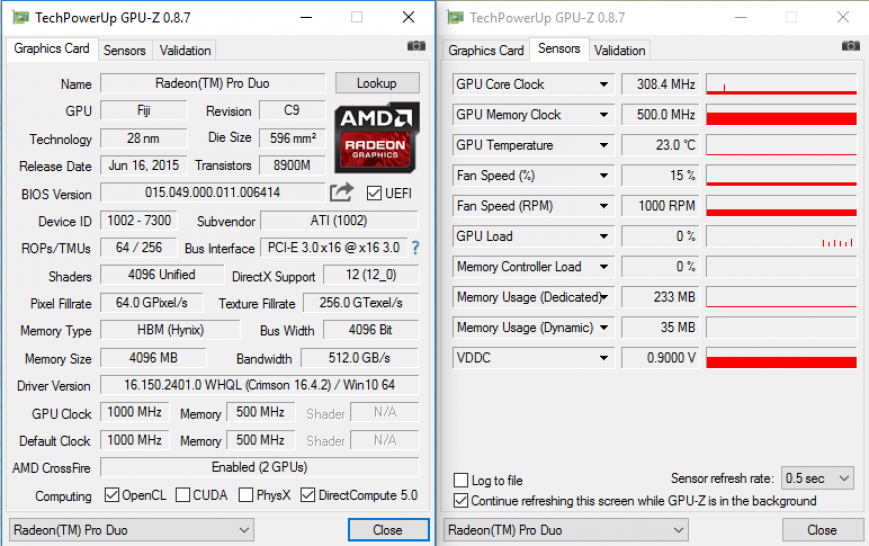Toggle the UEFI checkbox
Image resolution: width=869 pixels, height=546 pixels.
374,193
